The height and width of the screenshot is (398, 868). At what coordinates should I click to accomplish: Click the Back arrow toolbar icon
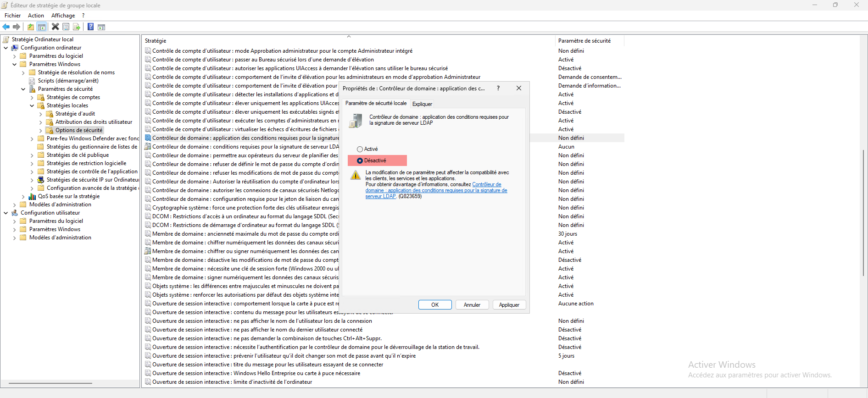click(6, 27)
